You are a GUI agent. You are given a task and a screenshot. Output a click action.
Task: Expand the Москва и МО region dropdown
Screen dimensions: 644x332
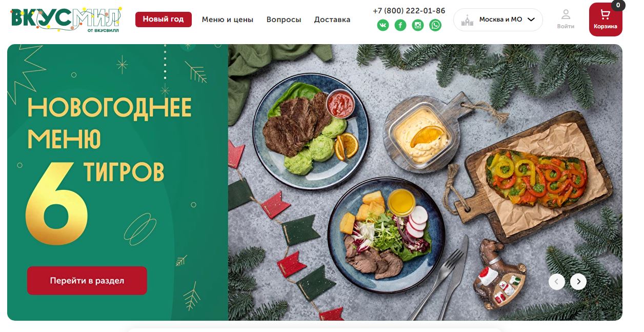coord(498,19)
